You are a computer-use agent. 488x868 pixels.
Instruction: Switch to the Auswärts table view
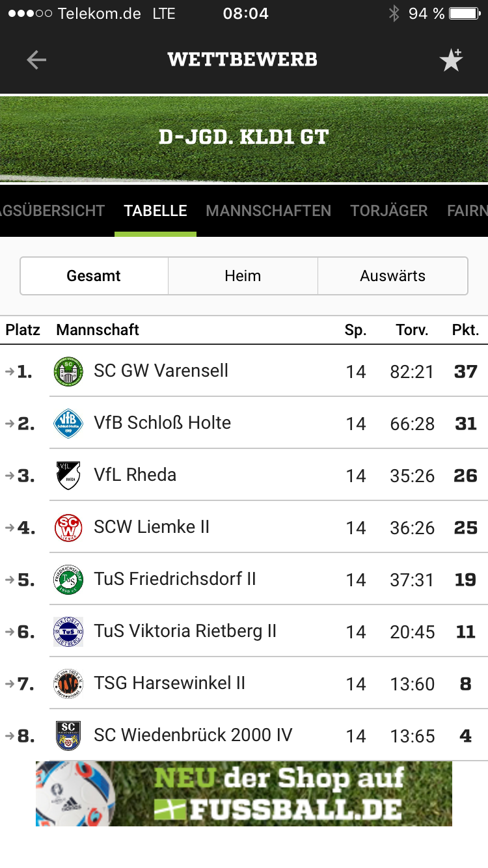pos(392,276)
